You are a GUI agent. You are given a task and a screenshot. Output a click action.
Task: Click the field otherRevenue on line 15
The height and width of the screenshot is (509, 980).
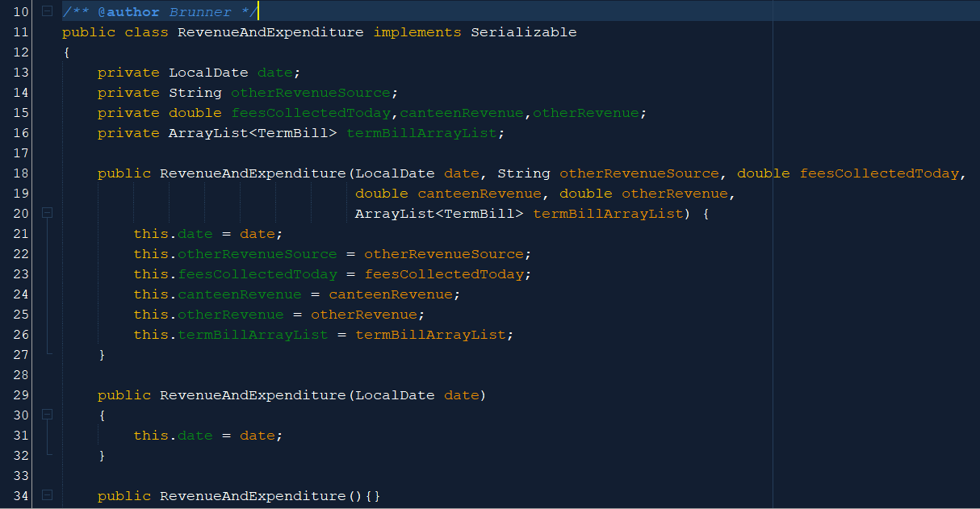point(586,113)
